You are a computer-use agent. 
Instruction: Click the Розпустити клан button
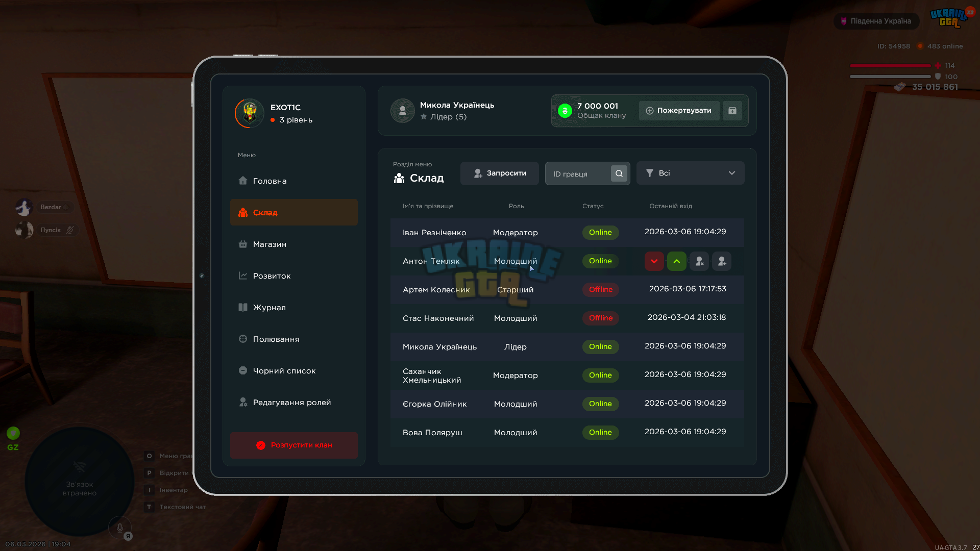(x=293, y=445)
